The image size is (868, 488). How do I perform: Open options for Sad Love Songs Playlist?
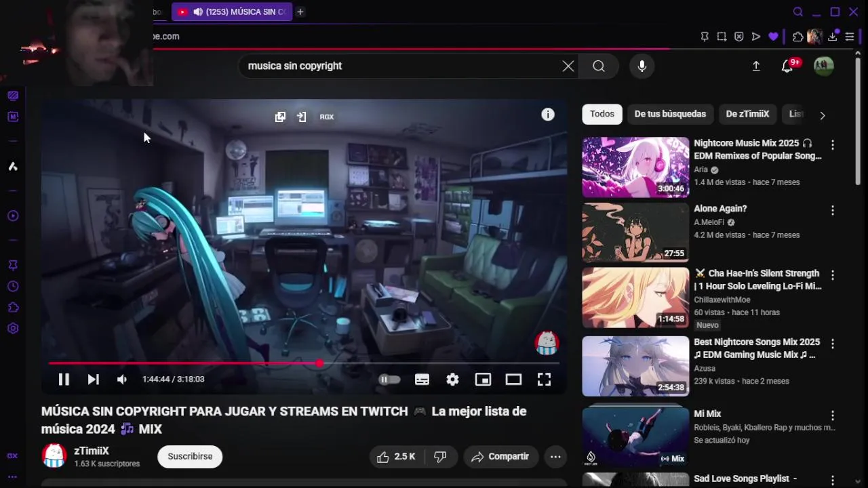pos(833,481)
